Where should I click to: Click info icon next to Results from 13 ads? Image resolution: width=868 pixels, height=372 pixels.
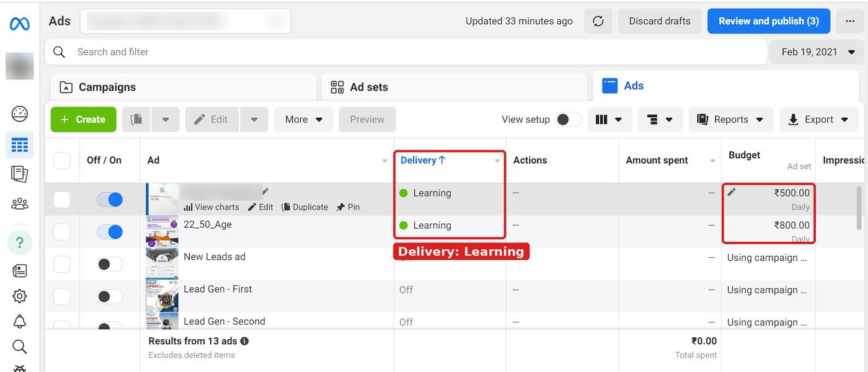(244, 341)
